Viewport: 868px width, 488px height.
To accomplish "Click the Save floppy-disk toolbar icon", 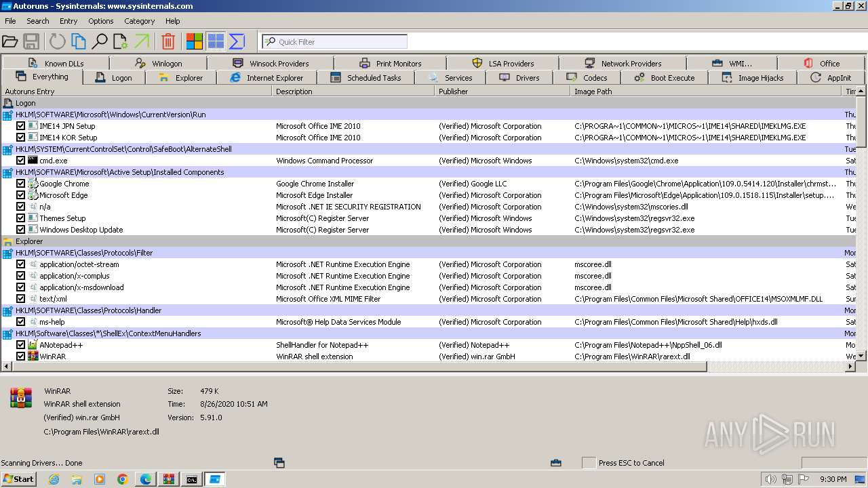I will (31, 41).
